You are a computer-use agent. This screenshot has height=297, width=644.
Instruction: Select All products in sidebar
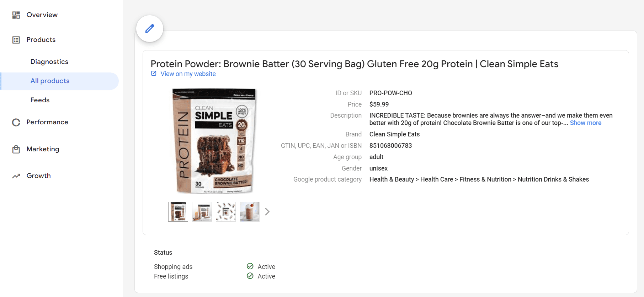[50, 81]
